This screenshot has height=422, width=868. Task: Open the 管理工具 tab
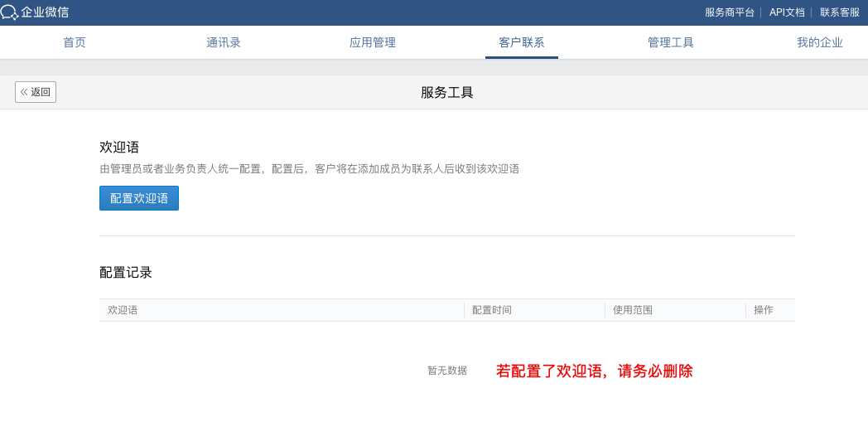coord(671,42)
